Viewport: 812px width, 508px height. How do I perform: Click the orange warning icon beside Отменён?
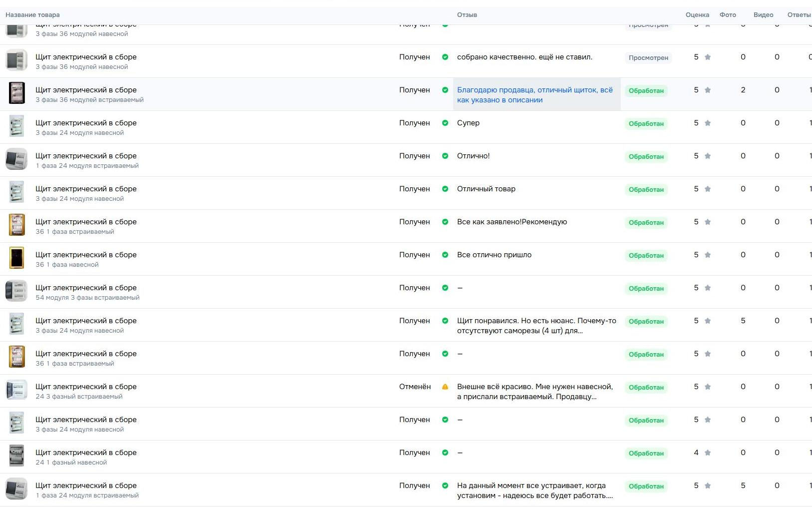coord(445,387)
